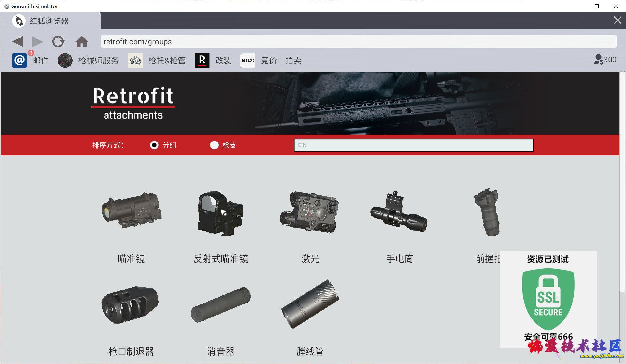The image size is (626, 364).
Task: Open the S&B stocks and barrels bookmark
Action: 135,61
